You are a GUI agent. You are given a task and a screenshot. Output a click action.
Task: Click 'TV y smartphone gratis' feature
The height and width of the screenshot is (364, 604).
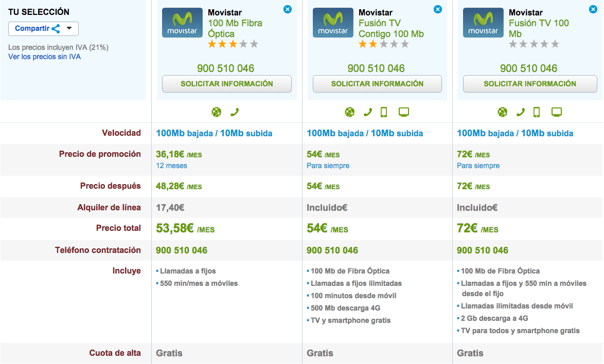point(350,320)
